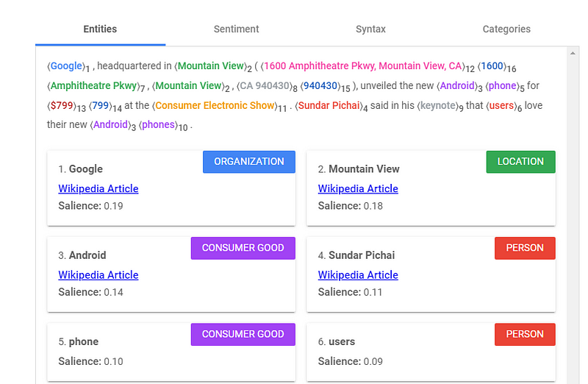
Task: Click PERSON label on users card
Action: point(525,335)
